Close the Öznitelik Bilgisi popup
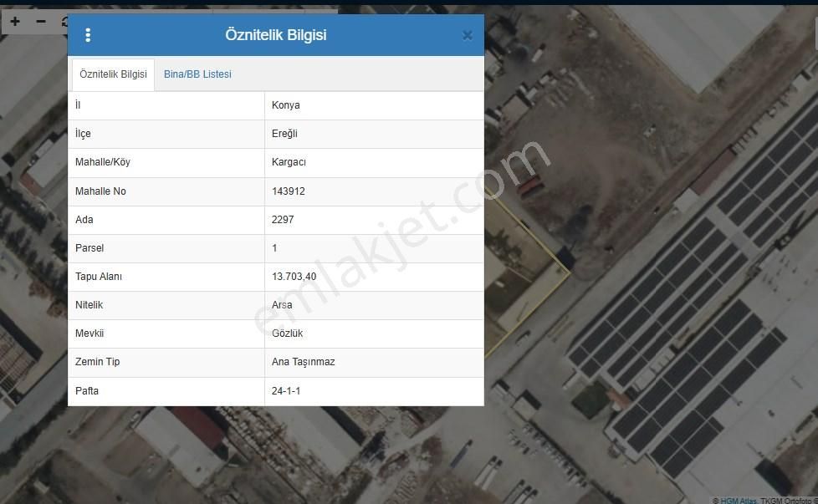 click(468, 35)
